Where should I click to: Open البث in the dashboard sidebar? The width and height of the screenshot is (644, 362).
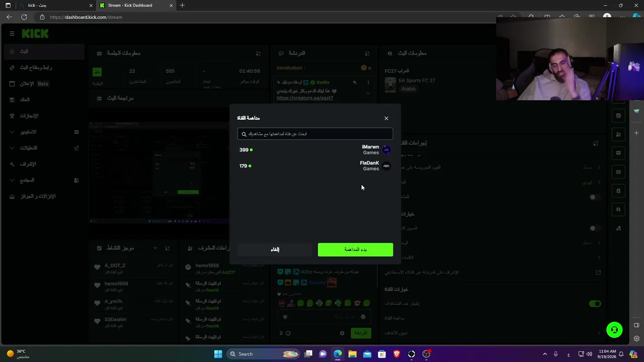coord(44,51)
